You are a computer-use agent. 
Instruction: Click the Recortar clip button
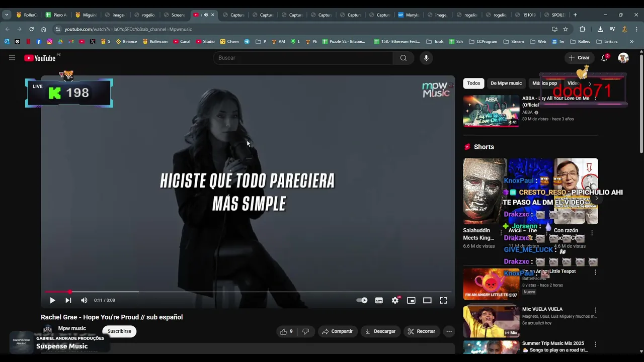(x=421, y=331)
